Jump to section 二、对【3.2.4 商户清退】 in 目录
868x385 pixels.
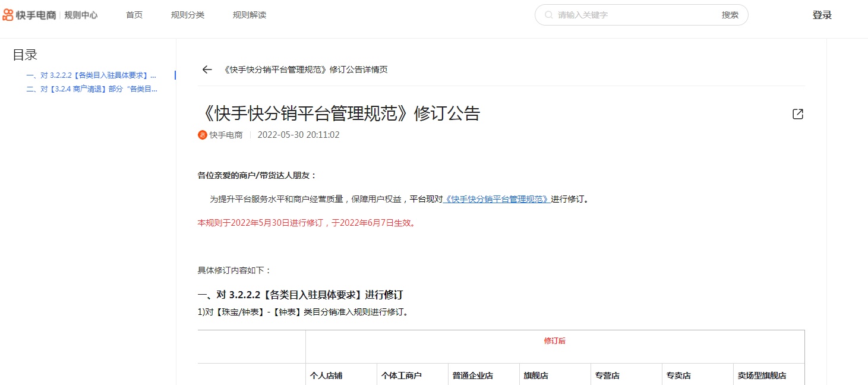[91, 89]
